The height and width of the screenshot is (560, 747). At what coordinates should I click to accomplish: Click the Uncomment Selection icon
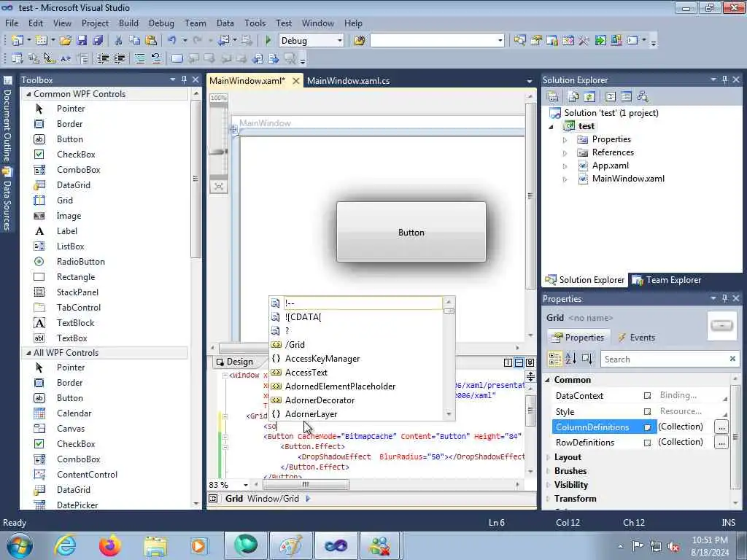(x=156, y=58)
